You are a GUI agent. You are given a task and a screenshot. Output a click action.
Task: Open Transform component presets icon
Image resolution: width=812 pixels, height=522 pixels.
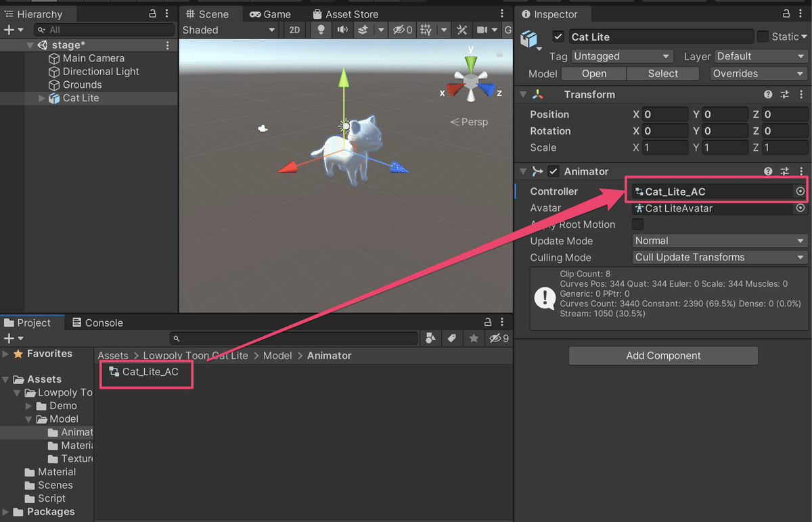pos(785,95)
